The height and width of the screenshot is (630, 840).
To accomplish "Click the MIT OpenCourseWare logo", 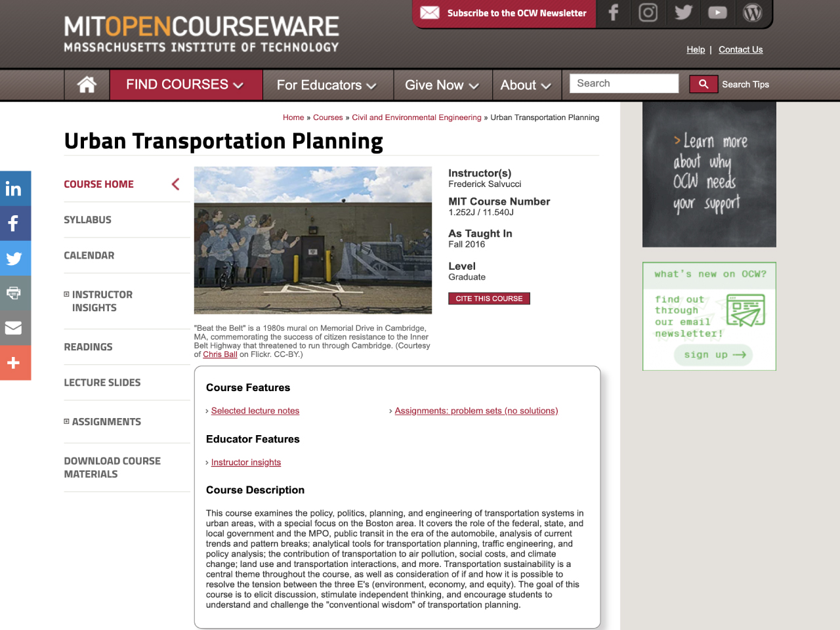I will click(201, 34).
